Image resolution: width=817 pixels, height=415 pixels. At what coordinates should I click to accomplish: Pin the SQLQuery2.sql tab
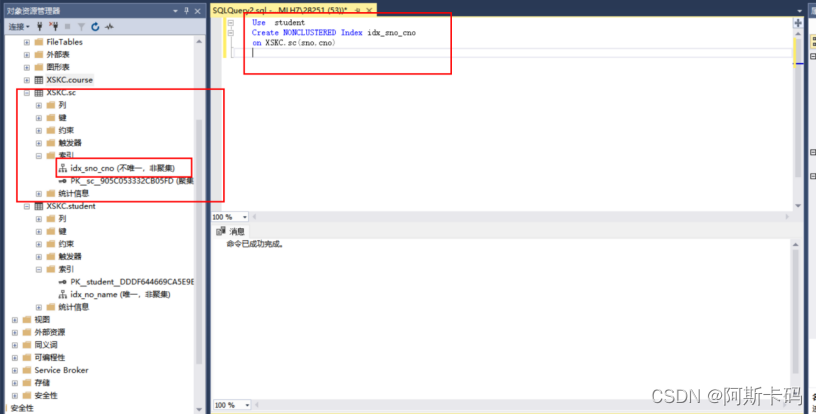point(358,10)
